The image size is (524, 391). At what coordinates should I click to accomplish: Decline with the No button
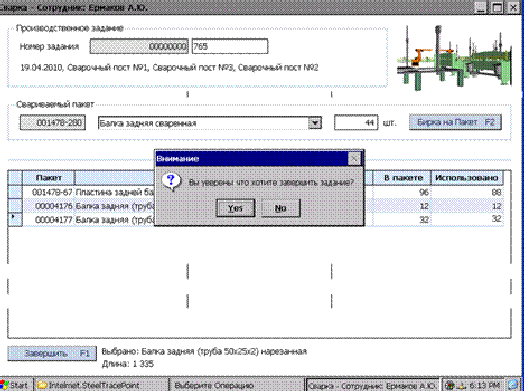pyautogui.click(x=281, y=208)
